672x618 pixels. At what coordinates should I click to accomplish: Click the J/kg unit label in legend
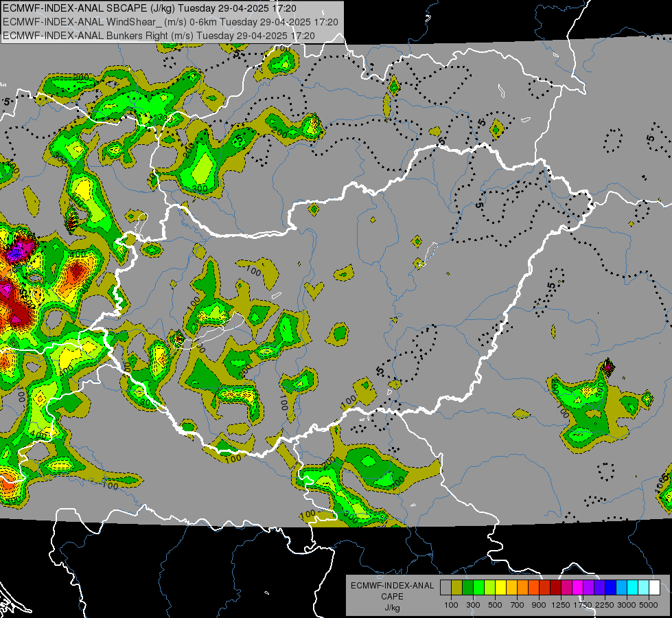392,608
